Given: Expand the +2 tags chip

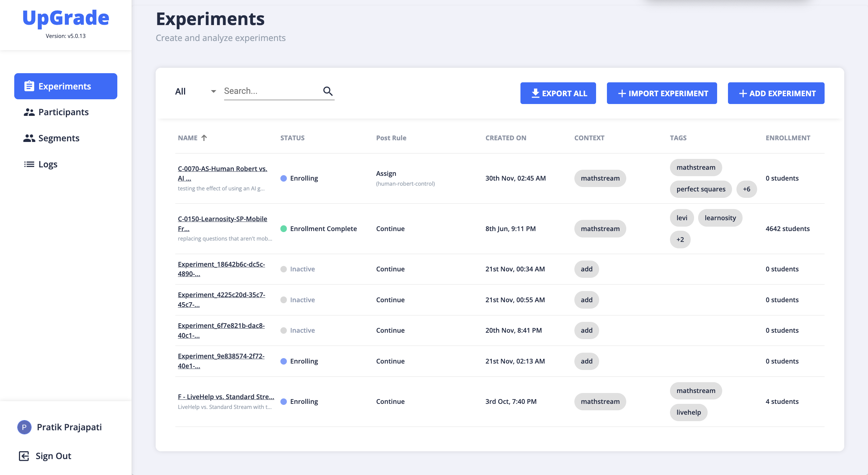Looking at the screenshot, I should point(680,240).
